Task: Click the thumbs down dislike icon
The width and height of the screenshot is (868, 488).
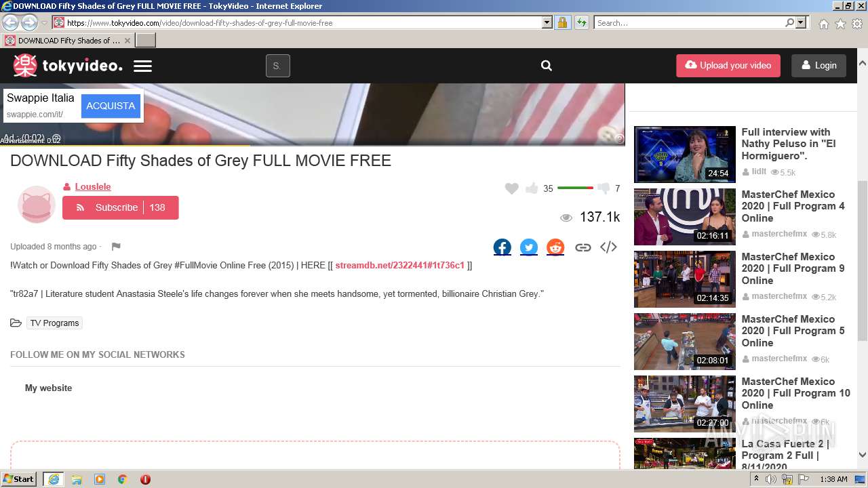Action: [604, 188]
